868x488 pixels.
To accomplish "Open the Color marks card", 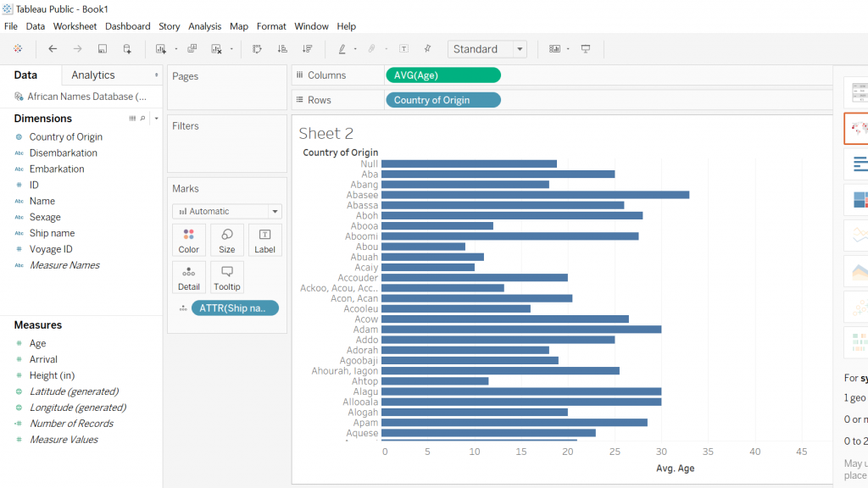I will click(x=189, y=241).
